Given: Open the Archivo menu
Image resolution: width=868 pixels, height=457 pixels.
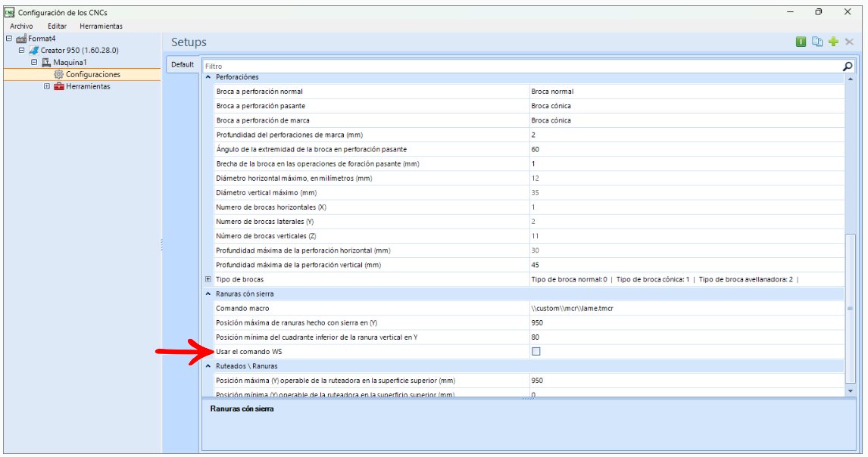Looking at the screenshot, I should (21, 26).
